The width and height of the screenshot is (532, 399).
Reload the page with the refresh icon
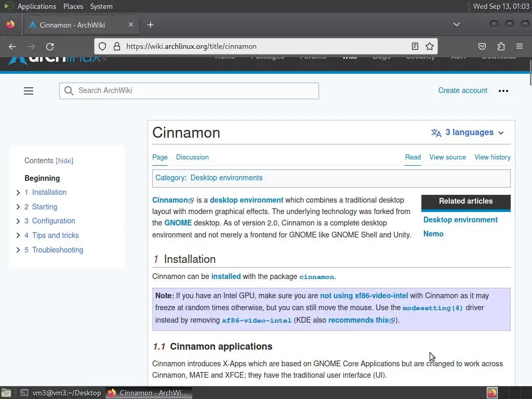50,46
